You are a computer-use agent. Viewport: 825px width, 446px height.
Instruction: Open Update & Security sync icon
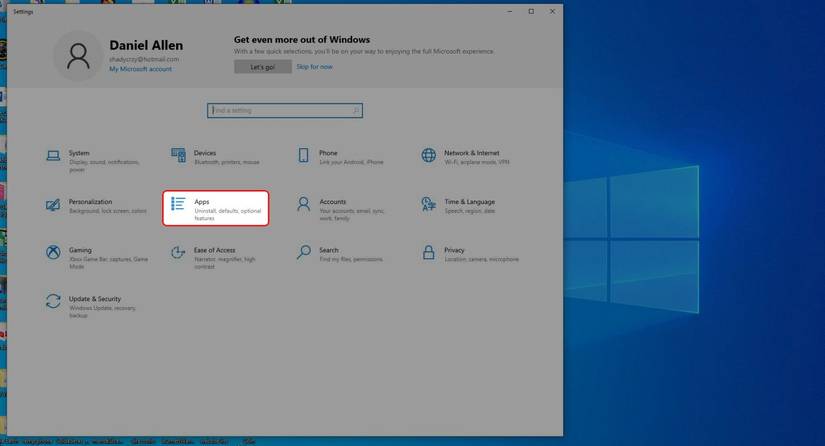tap(53, 301)
